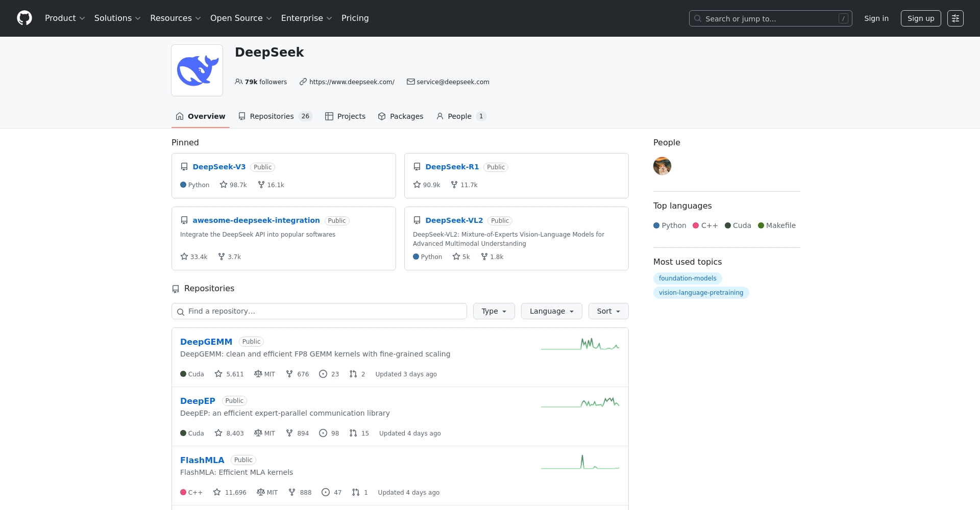Open stargazers of DeepSeek-R1 (90.9k)
The width and height of the screenshot is (980, 510).
[427, 185]
